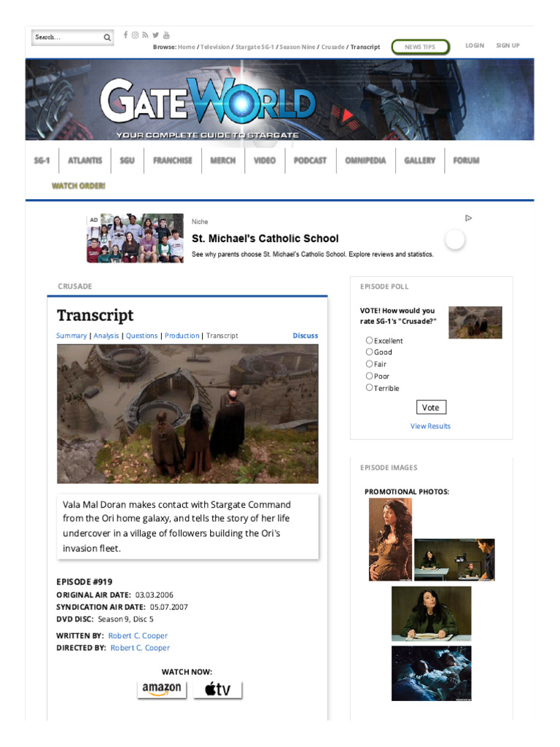The width and height of the screenshot is (560, 747).
Task: Select the Terrible poll rating
Action: pyautogui.click(x=369, y=387)
